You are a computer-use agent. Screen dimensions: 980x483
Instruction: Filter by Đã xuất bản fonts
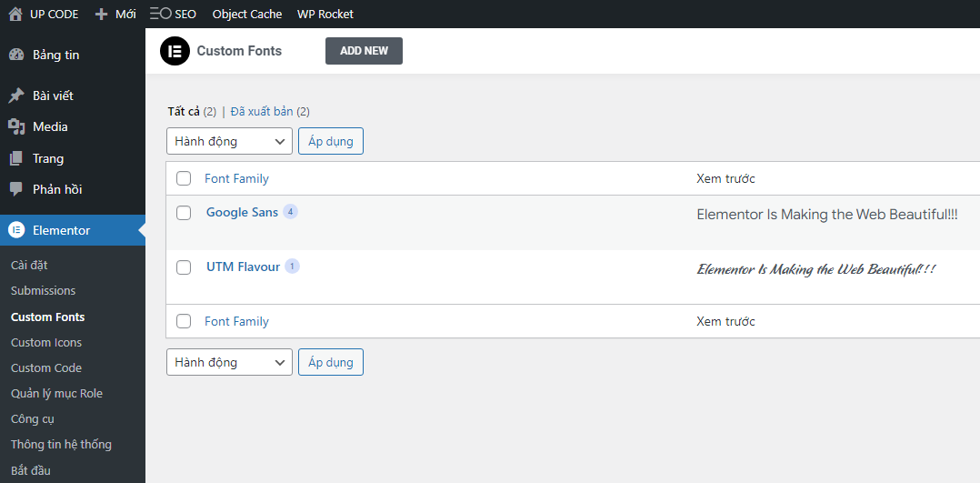click(x=262, y=112)
